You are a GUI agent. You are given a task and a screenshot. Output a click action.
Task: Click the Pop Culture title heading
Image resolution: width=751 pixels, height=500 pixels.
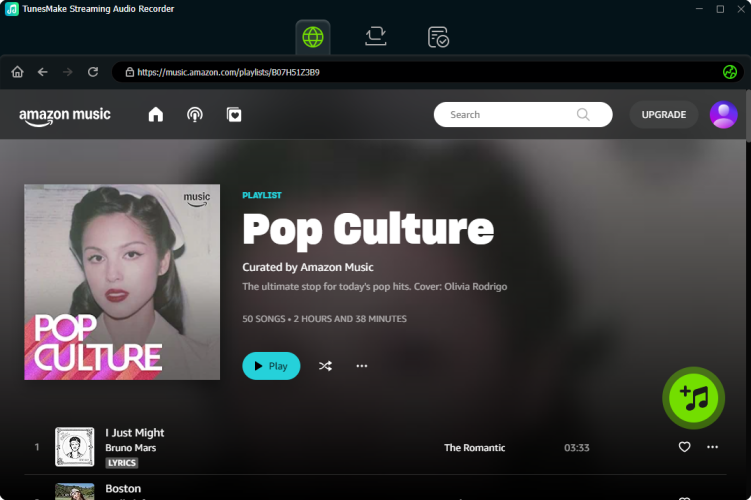tap(368, 230)
